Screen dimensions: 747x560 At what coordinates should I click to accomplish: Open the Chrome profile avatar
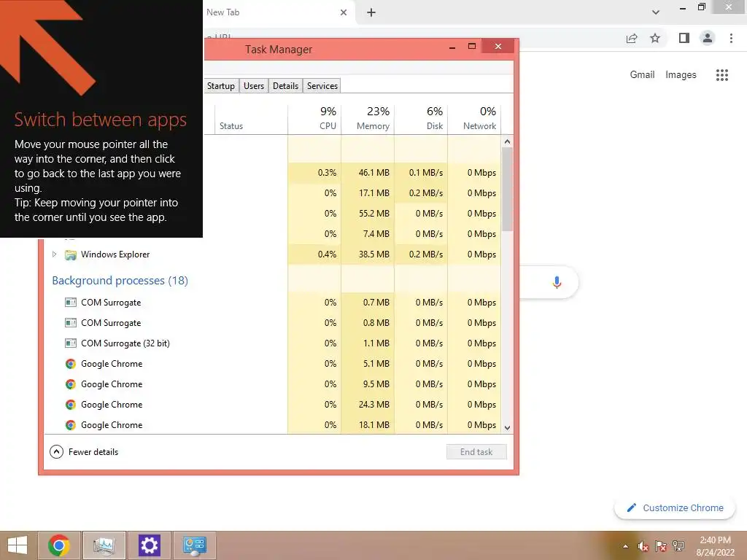(708, 38)
